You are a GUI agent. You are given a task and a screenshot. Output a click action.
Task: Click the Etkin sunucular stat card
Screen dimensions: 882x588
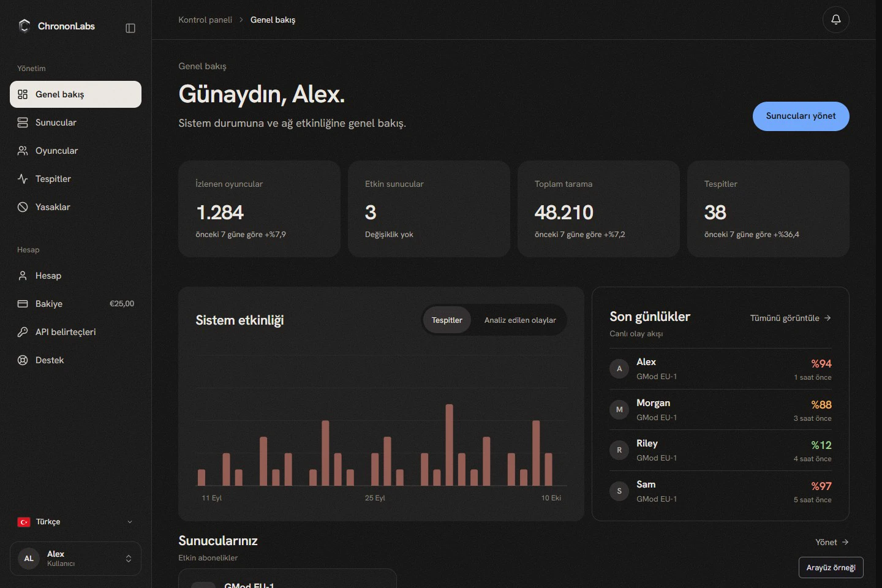coord(429,209)
